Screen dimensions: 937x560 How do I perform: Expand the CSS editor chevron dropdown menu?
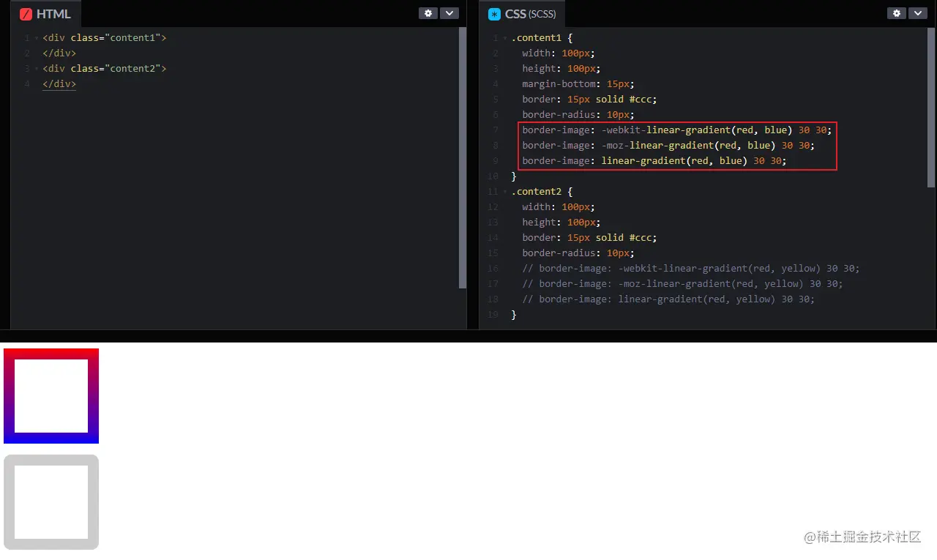[917, 13]
